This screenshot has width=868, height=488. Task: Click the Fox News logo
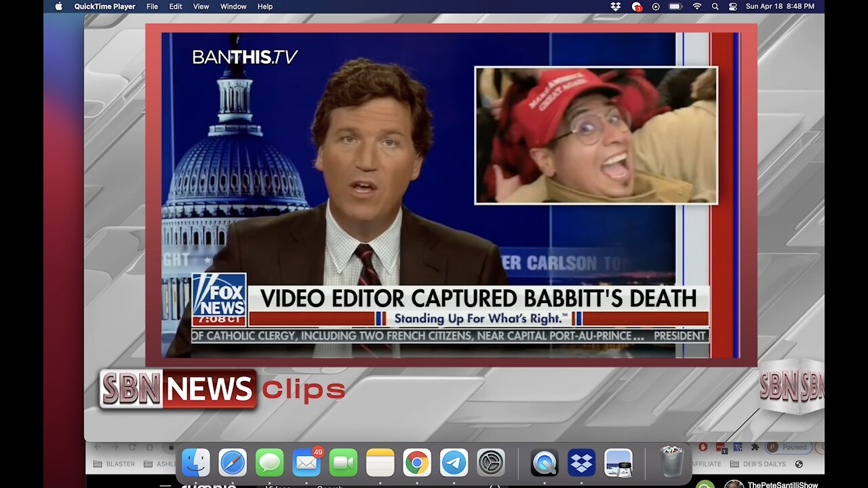pos(218,300)
